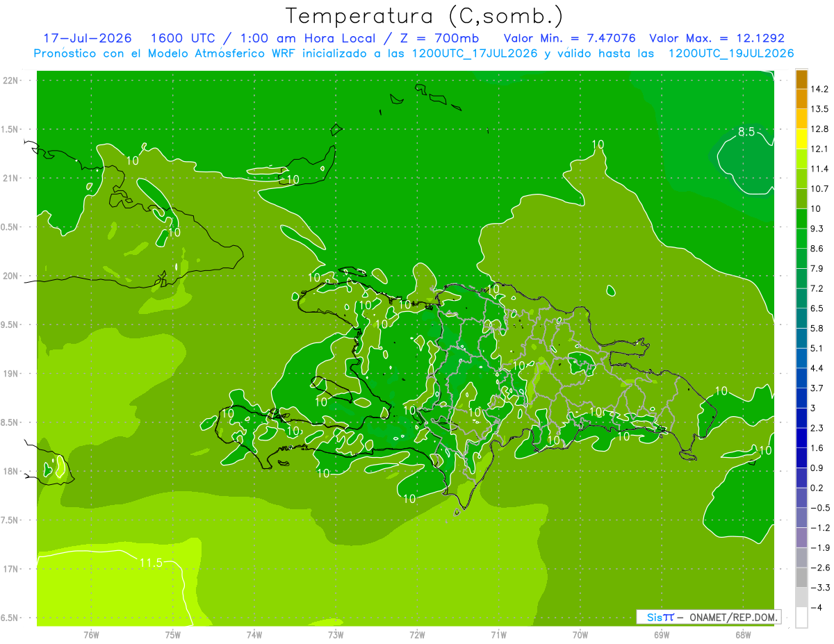
Task: Click the "17N" latitude axis label
Action: [x=11, y=569]
